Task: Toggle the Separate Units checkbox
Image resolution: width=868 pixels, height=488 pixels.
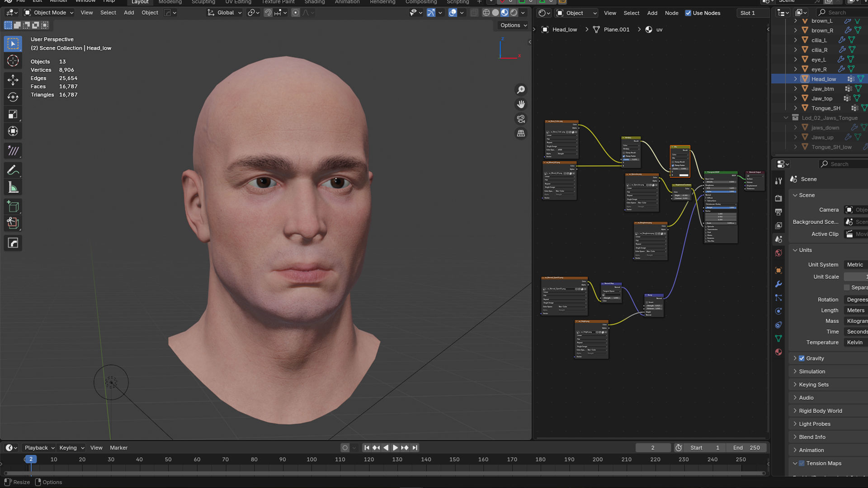Action: pos(847,287)
